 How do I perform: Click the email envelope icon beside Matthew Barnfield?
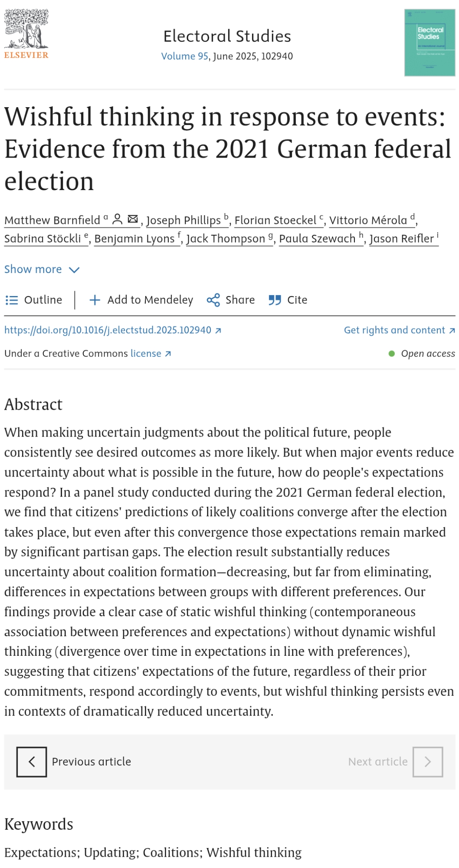point(133,219)
